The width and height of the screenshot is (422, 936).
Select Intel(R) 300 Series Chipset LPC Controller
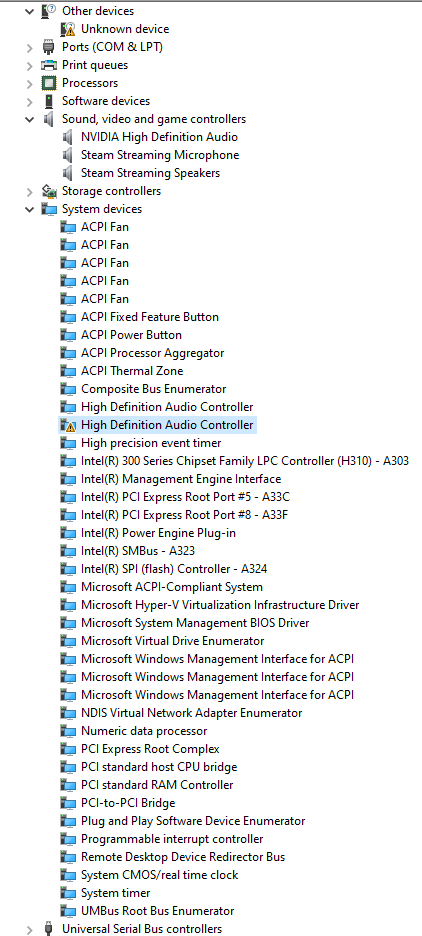click(x=245, y=461)
